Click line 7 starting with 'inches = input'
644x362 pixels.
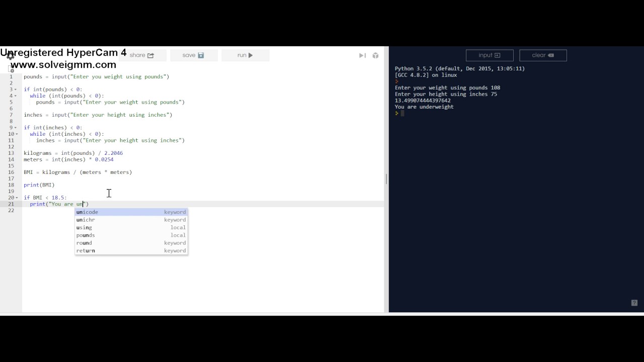tap(98, 115)
